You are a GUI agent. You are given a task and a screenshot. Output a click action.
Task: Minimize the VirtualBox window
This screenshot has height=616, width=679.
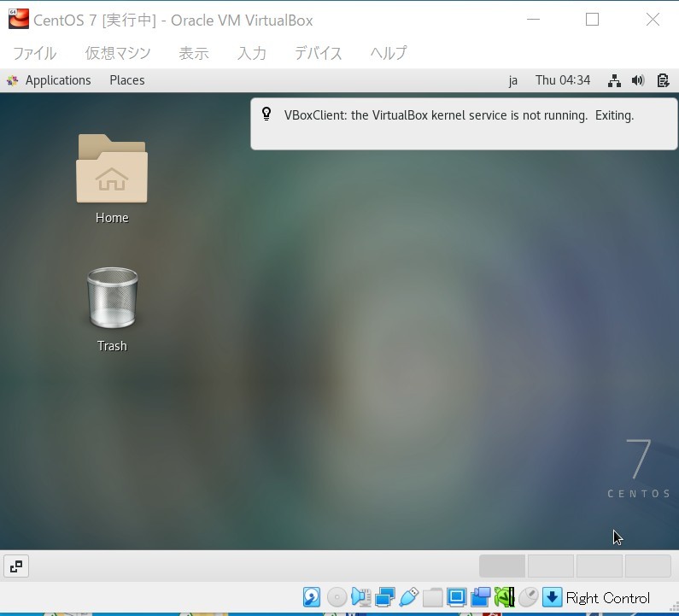tap(533, 19)
